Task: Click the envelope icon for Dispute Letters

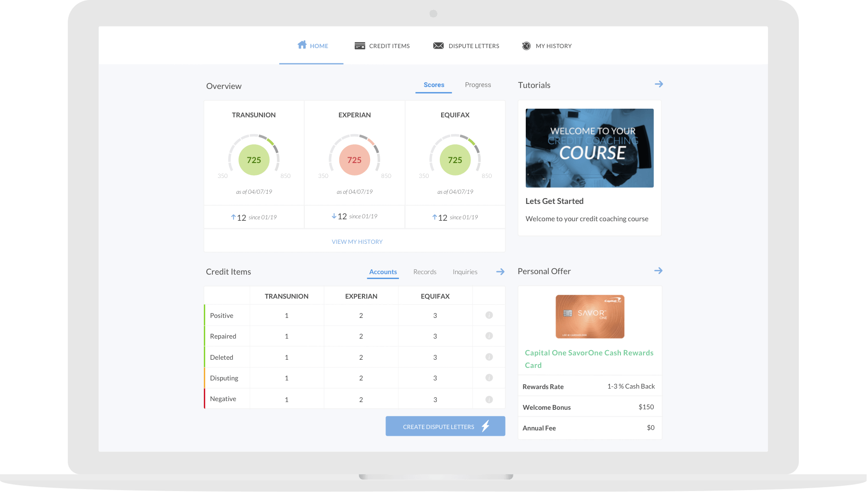Action: coord(438,45)
